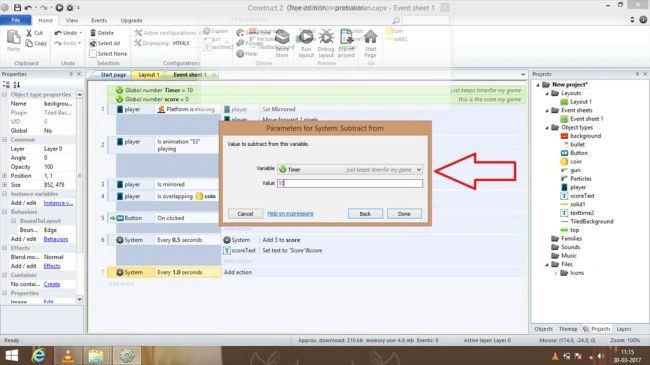Collapse the Effects properties section
The width and height of the screenshot is (650, 365).
[x=5, y=248]
